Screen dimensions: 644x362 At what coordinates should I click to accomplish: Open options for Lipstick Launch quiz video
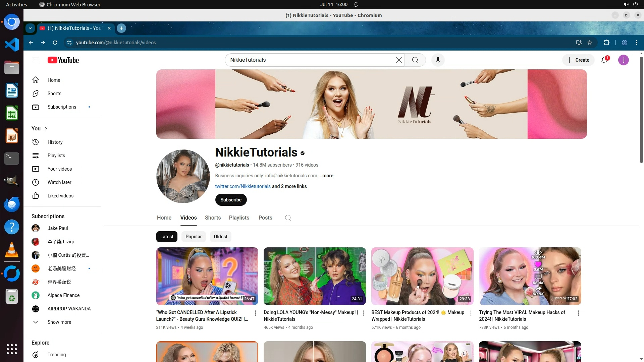click(255, 313)
